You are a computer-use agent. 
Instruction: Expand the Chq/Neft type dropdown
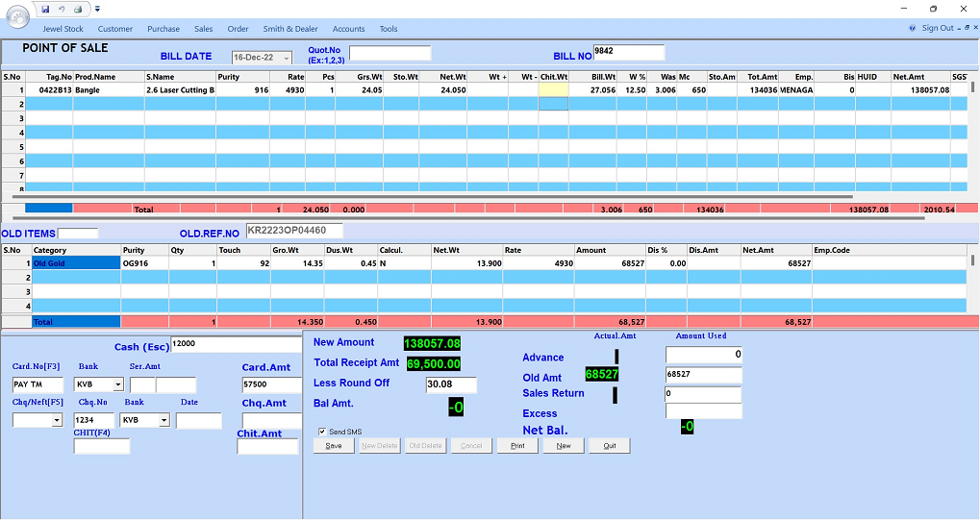(57, 420)
